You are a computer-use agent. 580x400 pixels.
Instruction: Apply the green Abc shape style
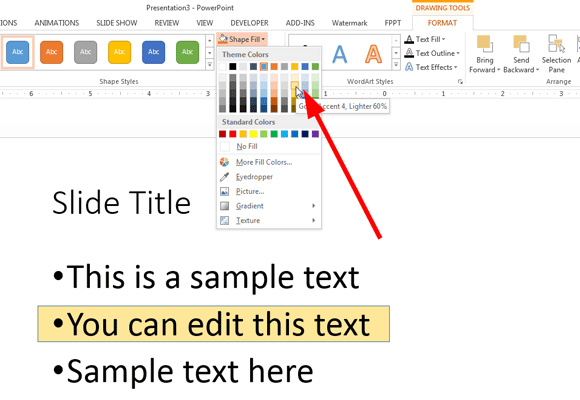tap(188, 52)
